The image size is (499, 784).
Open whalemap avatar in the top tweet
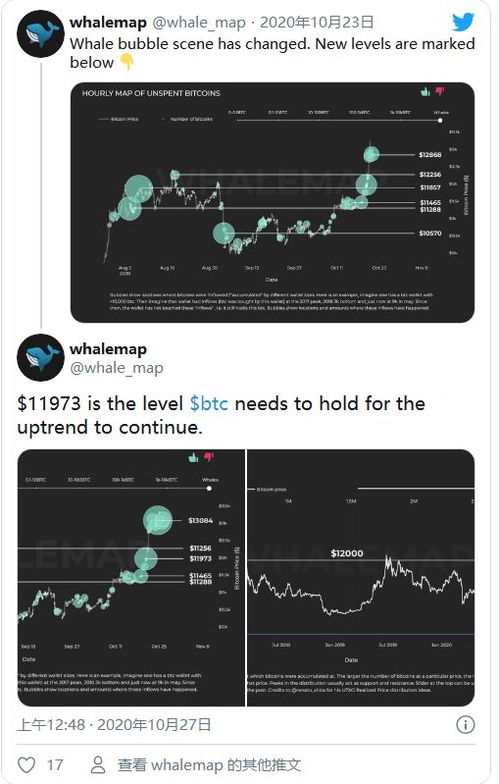[x=40, y=34]
